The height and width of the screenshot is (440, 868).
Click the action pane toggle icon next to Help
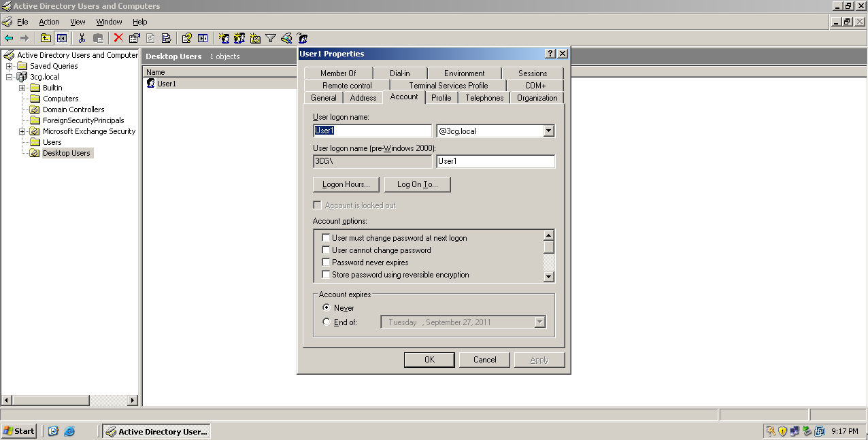(203, 38)
